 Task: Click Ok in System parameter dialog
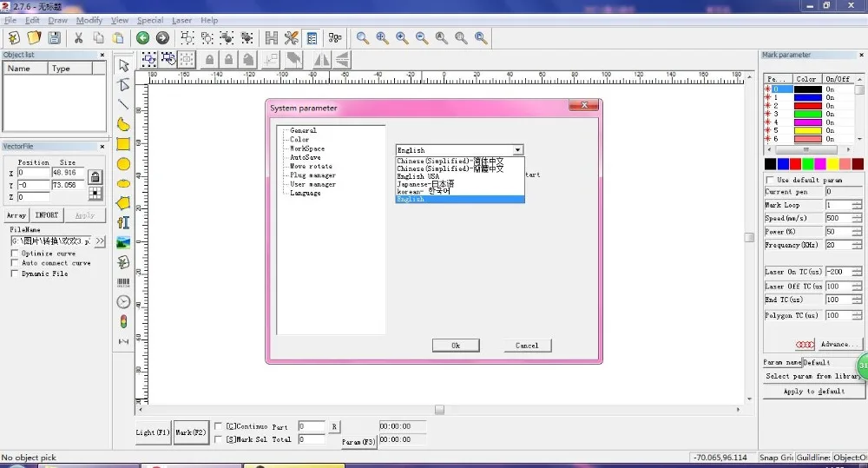click(456, 346)
